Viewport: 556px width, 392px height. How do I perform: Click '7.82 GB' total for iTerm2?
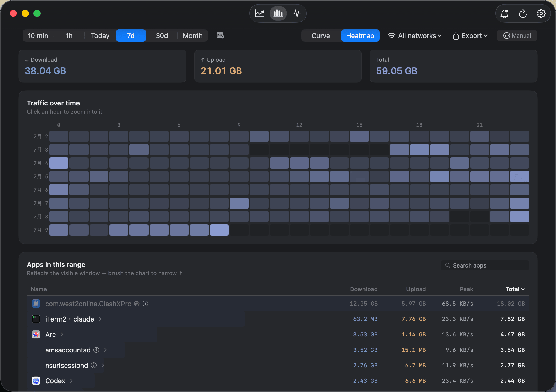pyautogui.click(x=512, y=319)
